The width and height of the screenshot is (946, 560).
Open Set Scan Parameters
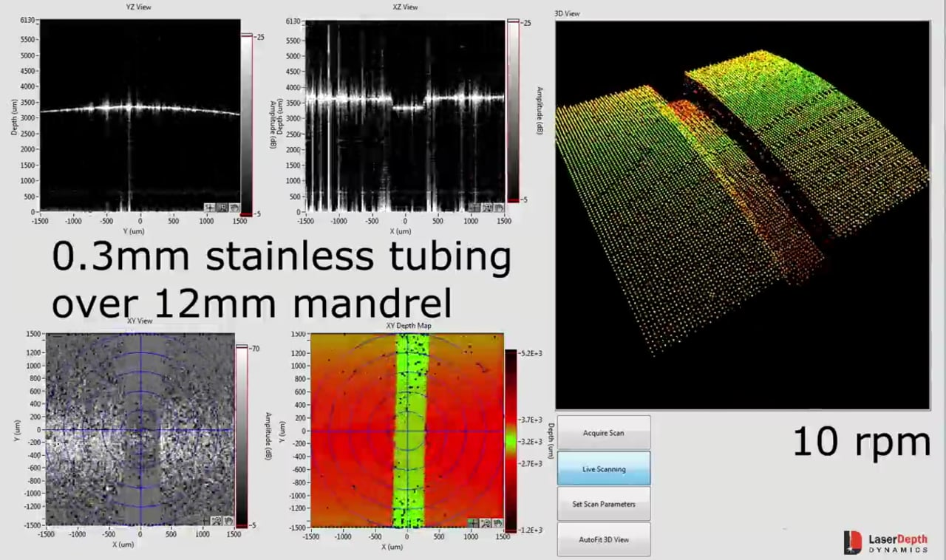coord(604,504)
